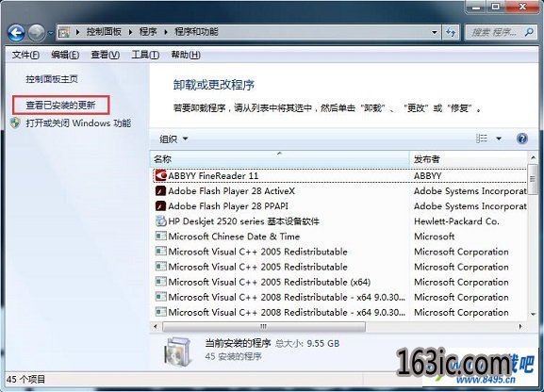Open the help question mark icon

(522, 139)
